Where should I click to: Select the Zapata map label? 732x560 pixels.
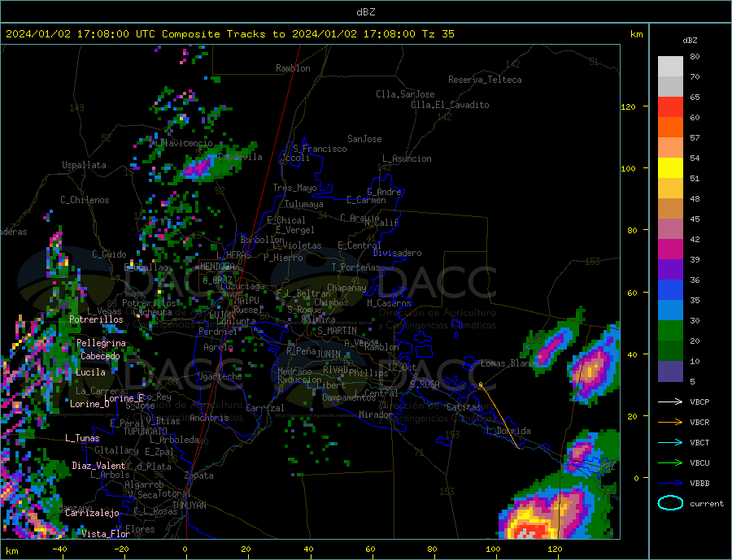tap(199, 475)
